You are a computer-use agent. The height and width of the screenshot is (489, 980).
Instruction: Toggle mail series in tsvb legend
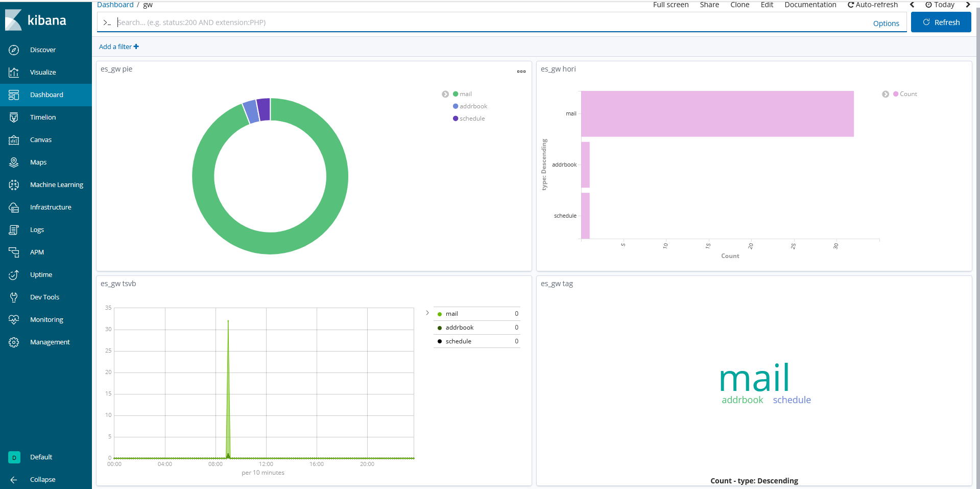[477, 314]
